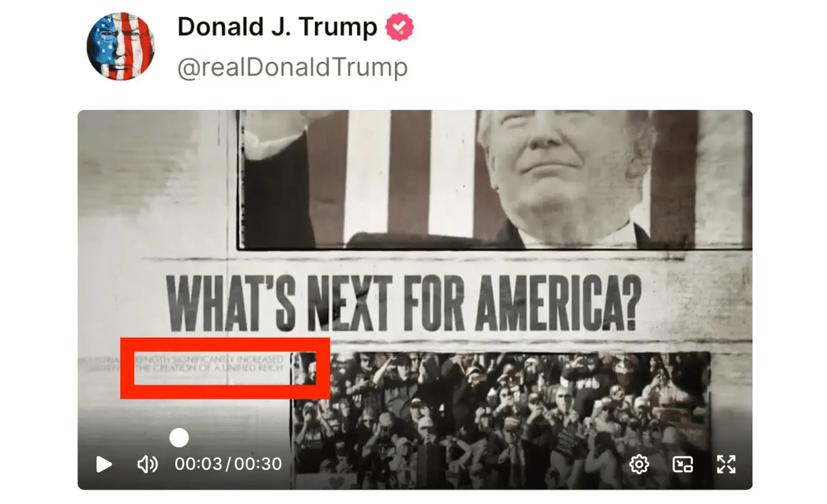Visit the @realDonaldTrump handle
The width and height of the screenshot is (827, 504).
tap(293, 67)
